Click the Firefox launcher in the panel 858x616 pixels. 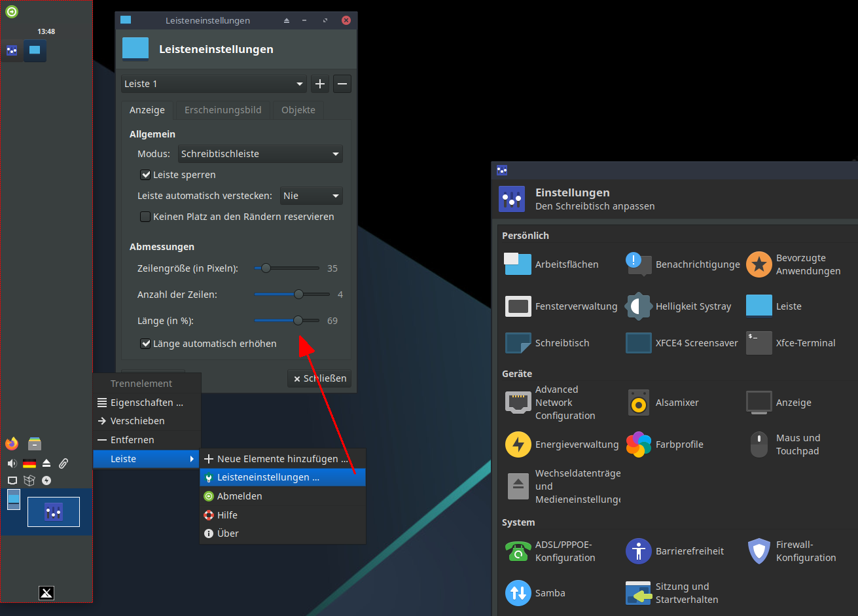pyautogui.click(x=12, y=444)
